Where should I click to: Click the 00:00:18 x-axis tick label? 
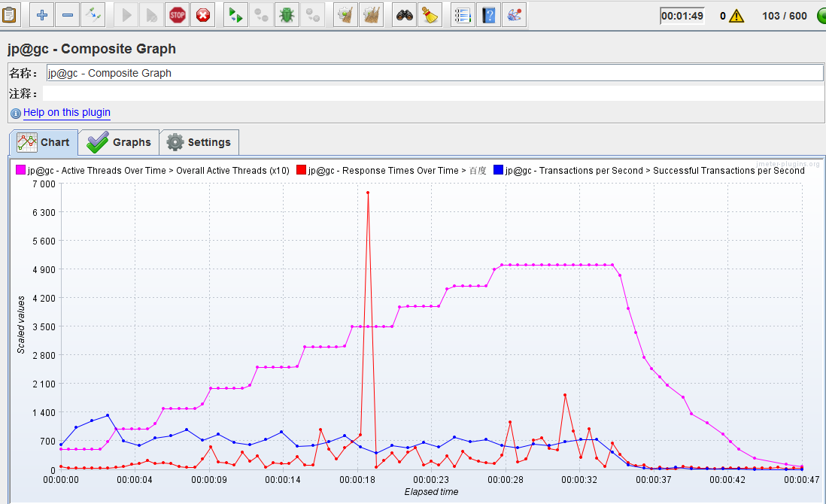click(x=357, y=480)
